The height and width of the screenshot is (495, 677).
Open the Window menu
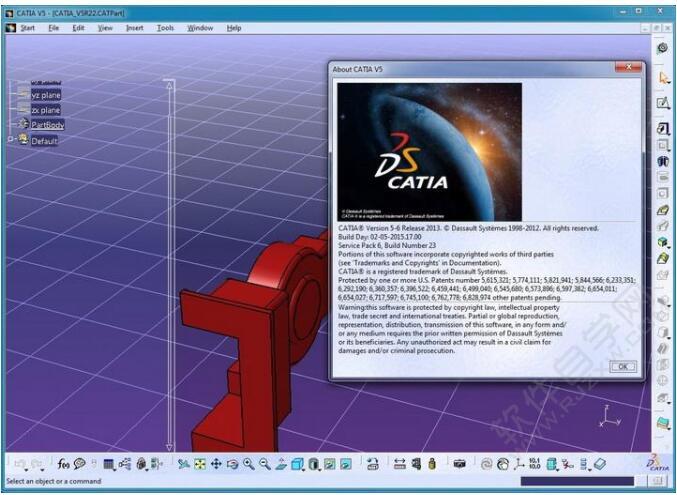[x=200, y=28]
